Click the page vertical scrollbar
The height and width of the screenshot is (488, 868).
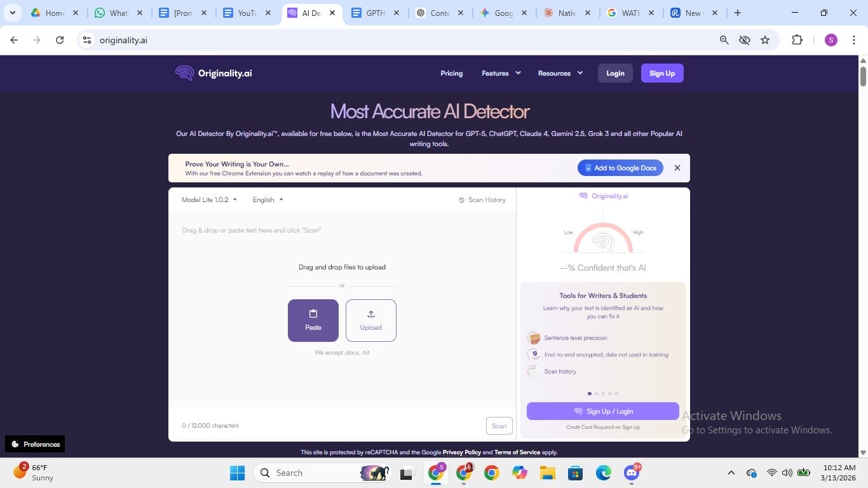click(863, 76)
